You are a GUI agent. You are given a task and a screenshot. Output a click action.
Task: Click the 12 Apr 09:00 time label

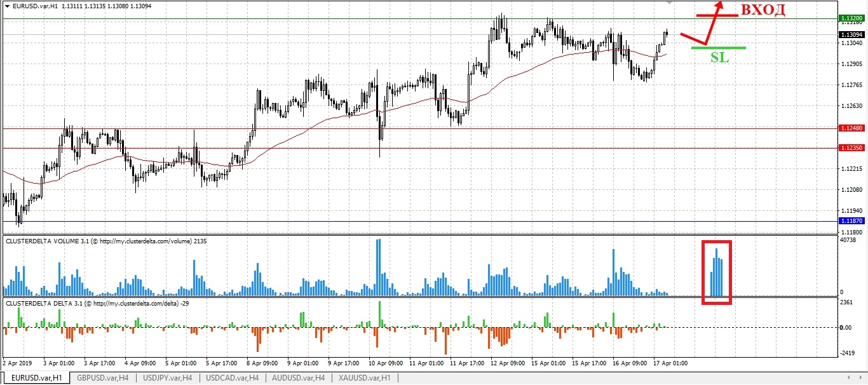508,363
